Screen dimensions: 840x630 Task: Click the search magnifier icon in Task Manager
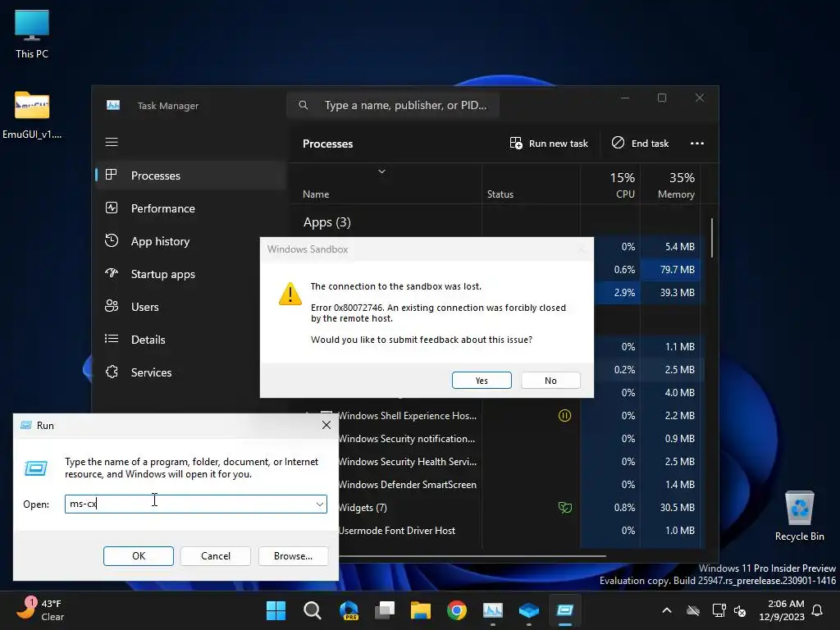[x=304, y=105]
